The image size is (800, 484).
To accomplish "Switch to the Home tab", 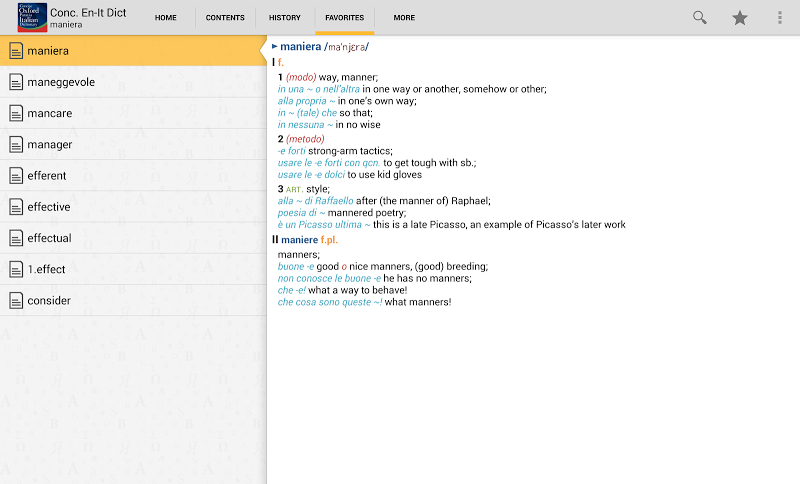I will point(166,18).
